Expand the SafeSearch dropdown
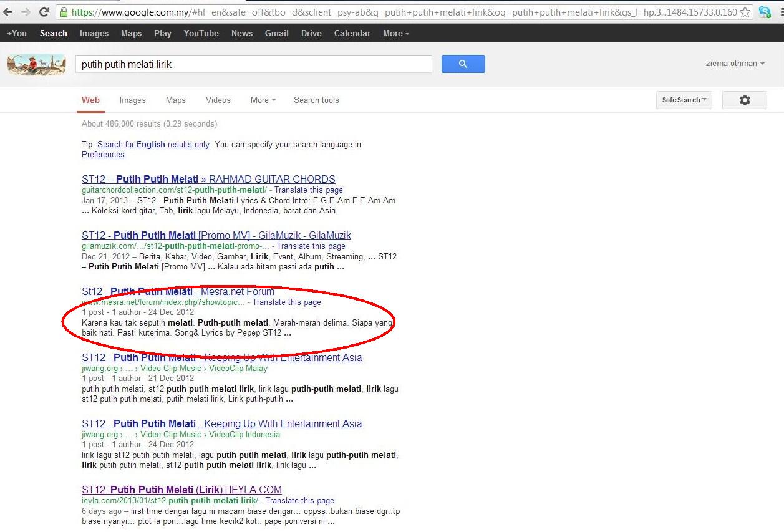Image resolution: width=784 pixels, height=532 pixels. [684, 100]
